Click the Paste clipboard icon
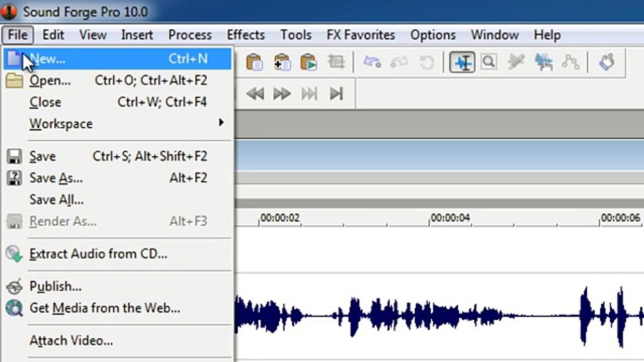The width and height of the screenshot is (644, 362). coord(255,62)
